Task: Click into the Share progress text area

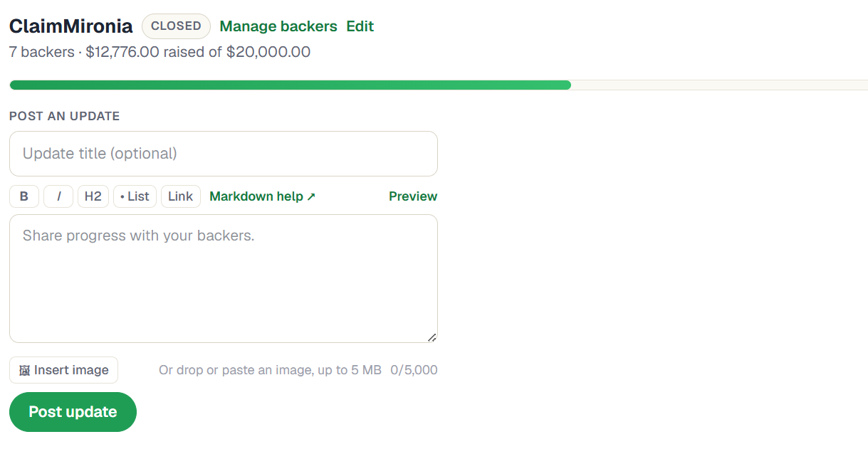Action: click(224, 279)
